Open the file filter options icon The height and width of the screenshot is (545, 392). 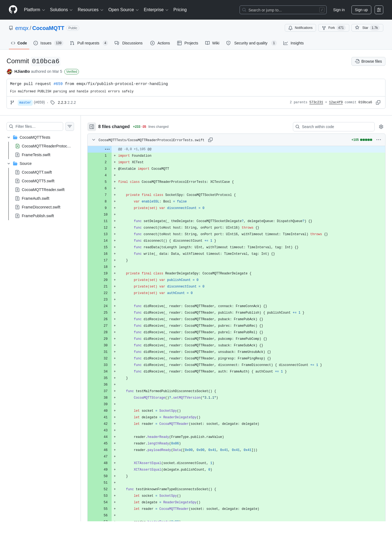[x=70, y=126]
